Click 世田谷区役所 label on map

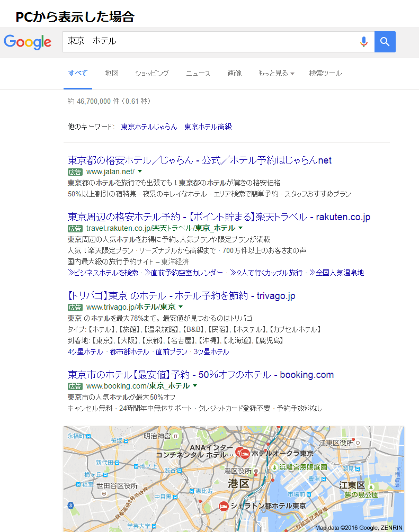point(117,486)
